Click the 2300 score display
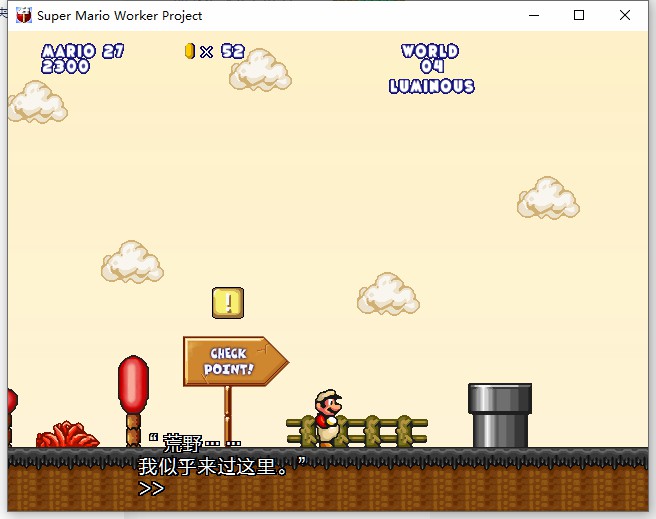 (x=66, y=66)
